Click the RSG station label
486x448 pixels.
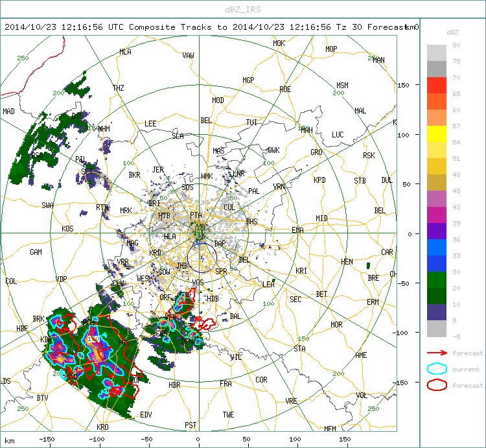(x=37, y=155)
